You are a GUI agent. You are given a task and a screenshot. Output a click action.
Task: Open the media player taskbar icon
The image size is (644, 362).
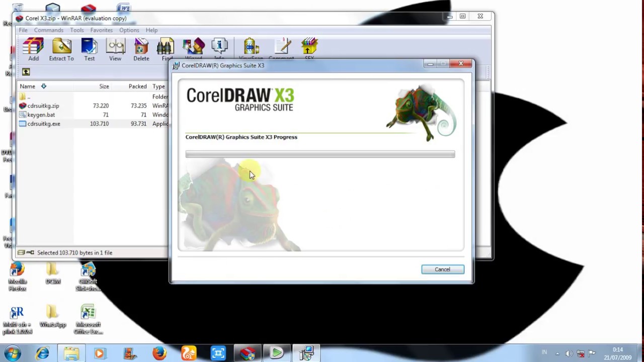pos(100,353)
